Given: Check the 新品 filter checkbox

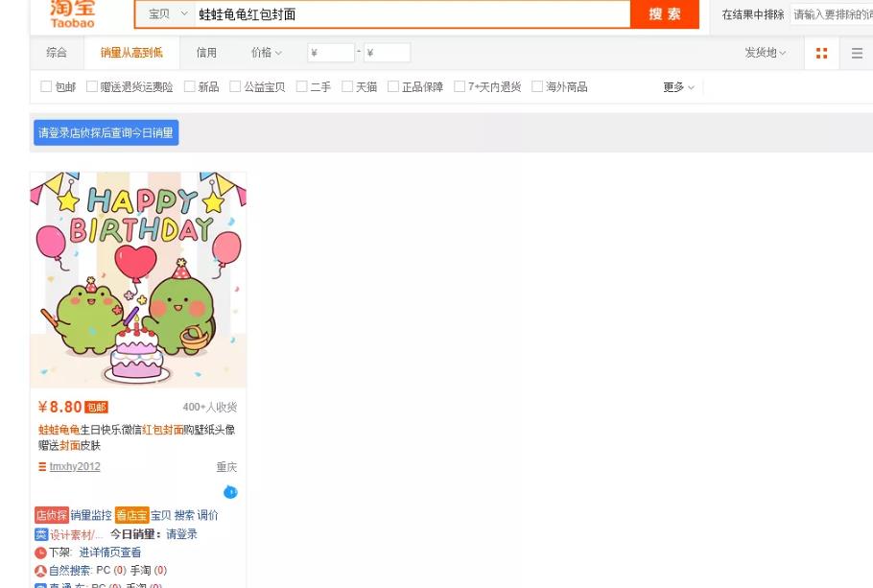Looking at the screenshot, I should click(x=190, y=86).
